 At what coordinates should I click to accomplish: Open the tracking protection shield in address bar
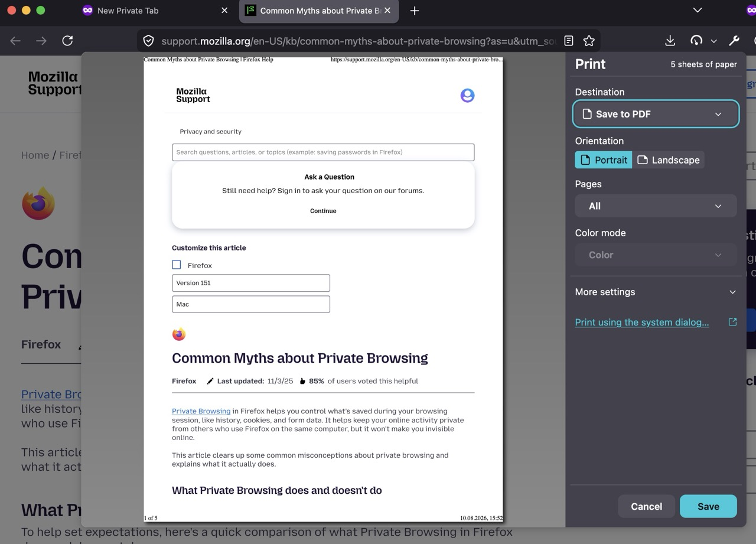(x=149, y=41)
